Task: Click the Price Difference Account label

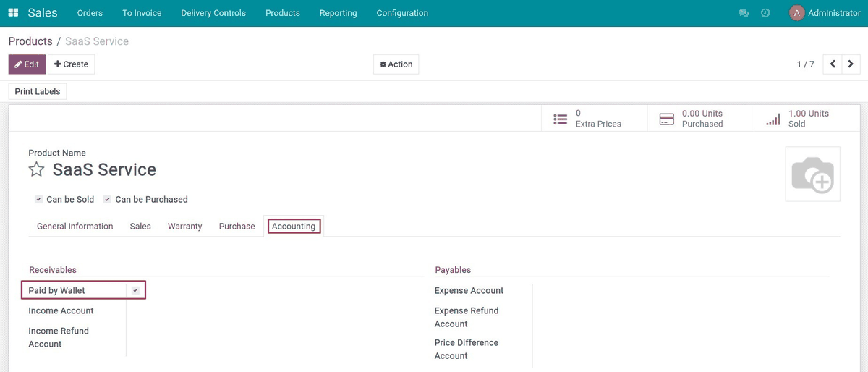Action: (467, 349)
